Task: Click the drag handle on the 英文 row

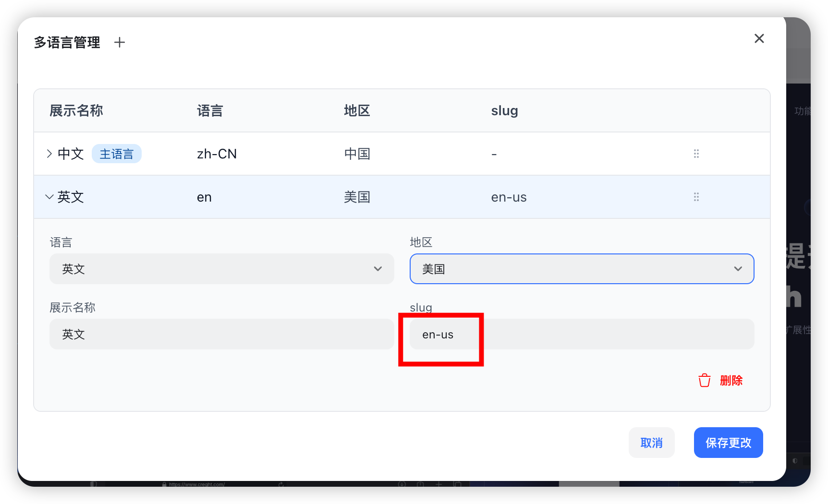Action: pos(696,197)
